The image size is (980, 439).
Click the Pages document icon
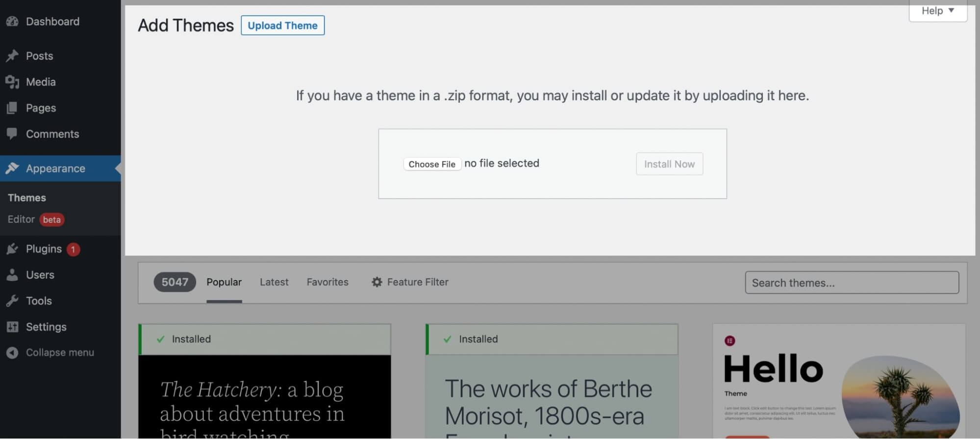(12, 108)
